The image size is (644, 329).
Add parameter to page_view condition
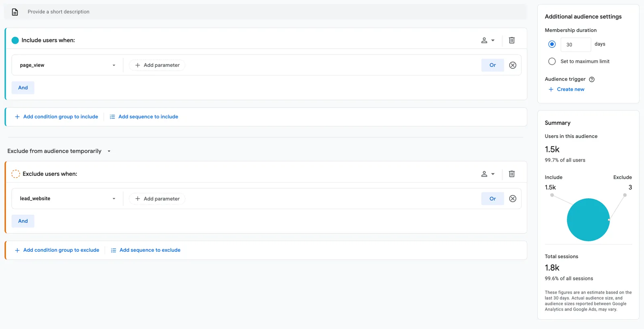(x=157, y=65)
